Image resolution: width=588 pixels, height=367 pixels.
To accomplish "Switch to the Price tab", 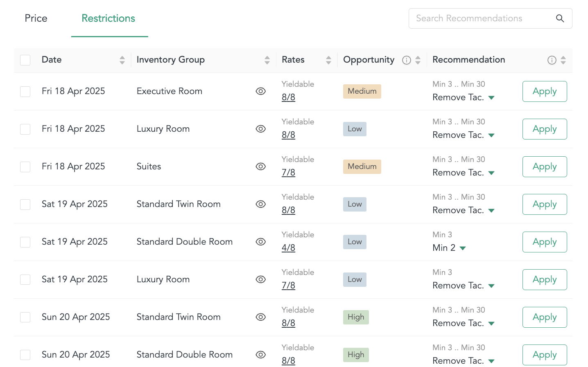I will [36, 18].
